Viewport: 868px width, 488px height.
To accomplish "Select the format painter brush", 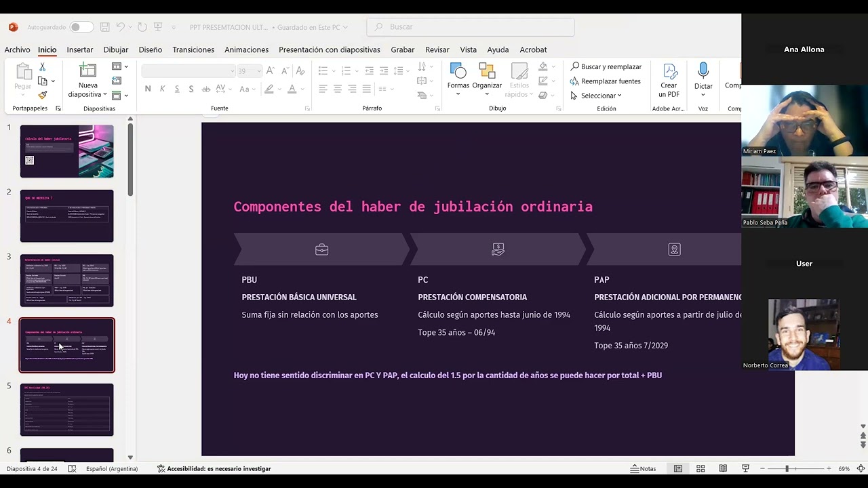I will [x=43, y=96].
